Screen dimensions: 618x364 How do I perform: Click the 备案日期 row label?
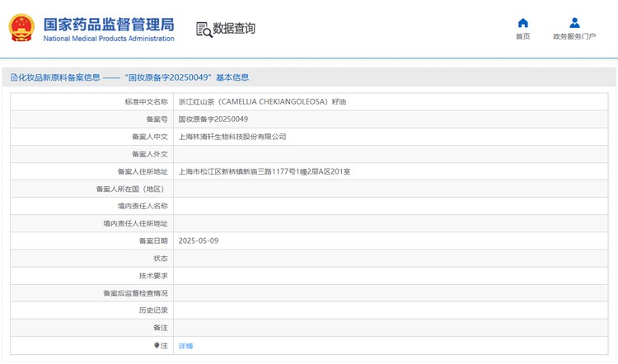click(x=153, y=240)
